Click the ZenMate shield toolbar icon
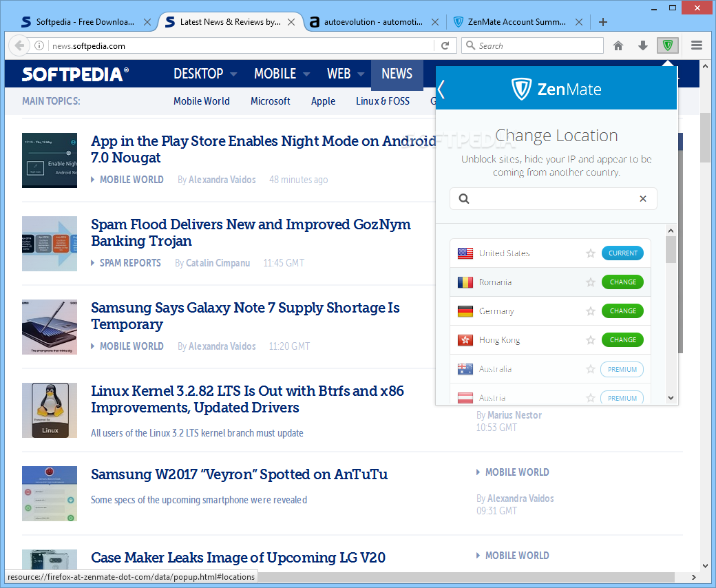Viewport: 716px width, 588px height. click(x=668, y=45)
